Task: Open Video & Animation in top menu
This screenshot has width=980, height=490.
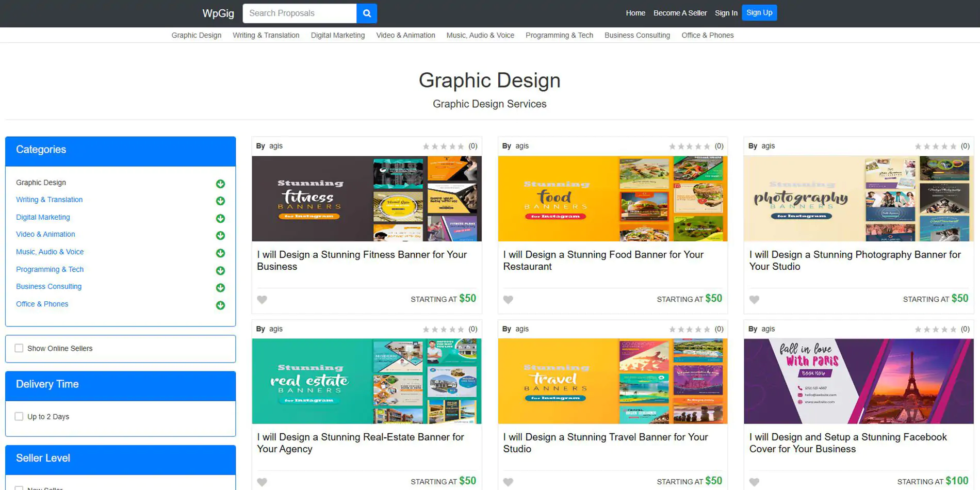Action: (405, 35)
